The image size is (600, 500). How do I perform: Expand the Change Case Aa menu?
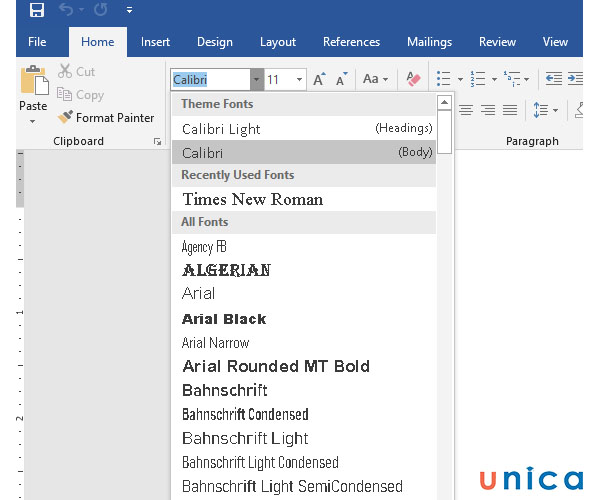point(376,80)
